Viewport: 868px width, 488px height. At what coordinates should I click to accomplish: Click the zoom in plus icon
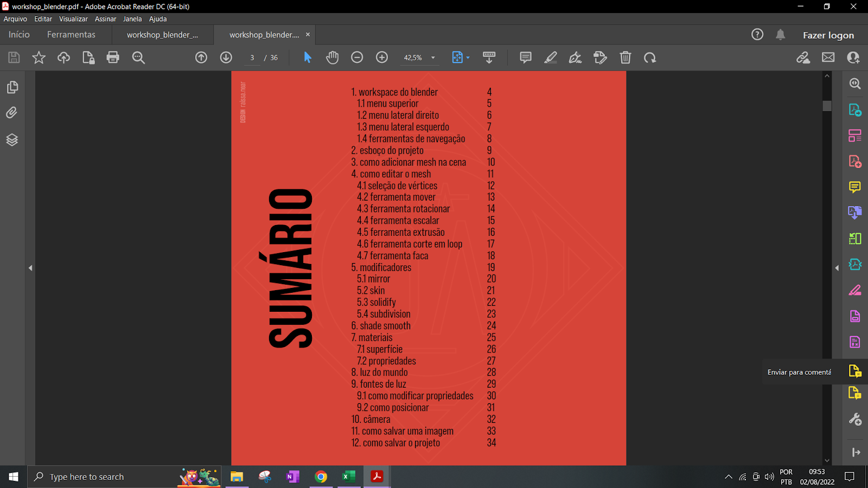pyautogui.click(x=382, y=57)
